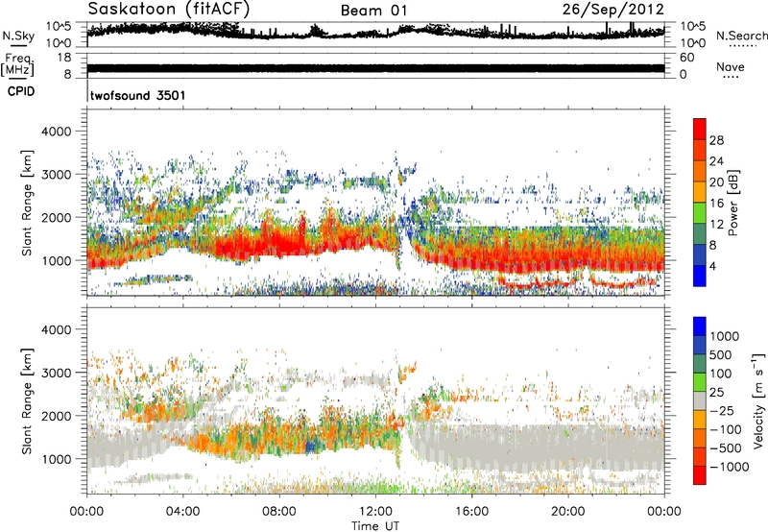Viewport: 768px width, 532px height.
Task: Click Power colorbar tick '4'
Action: click(x=712, y=267)
